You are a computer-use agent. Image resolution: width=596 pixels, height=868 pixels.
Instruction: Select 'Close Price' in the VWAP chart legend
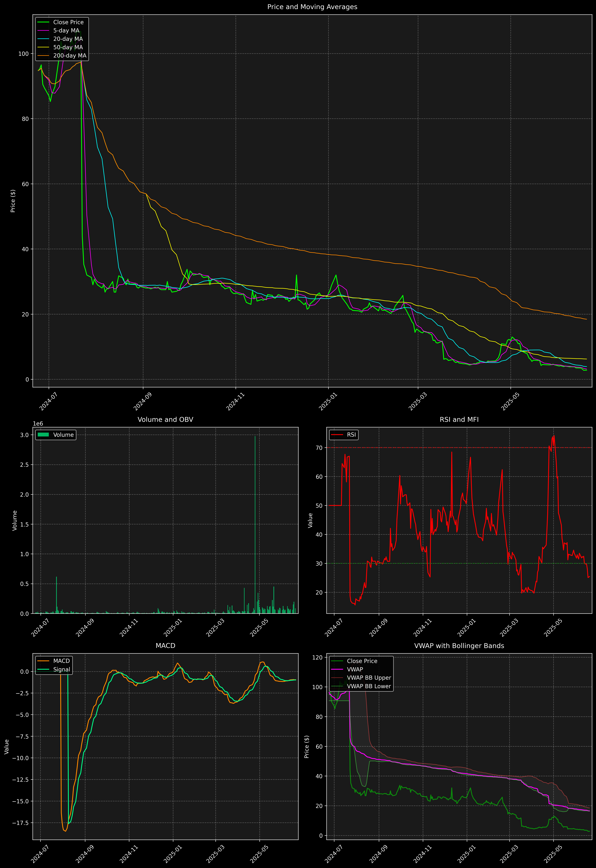[x=362, y=661]
